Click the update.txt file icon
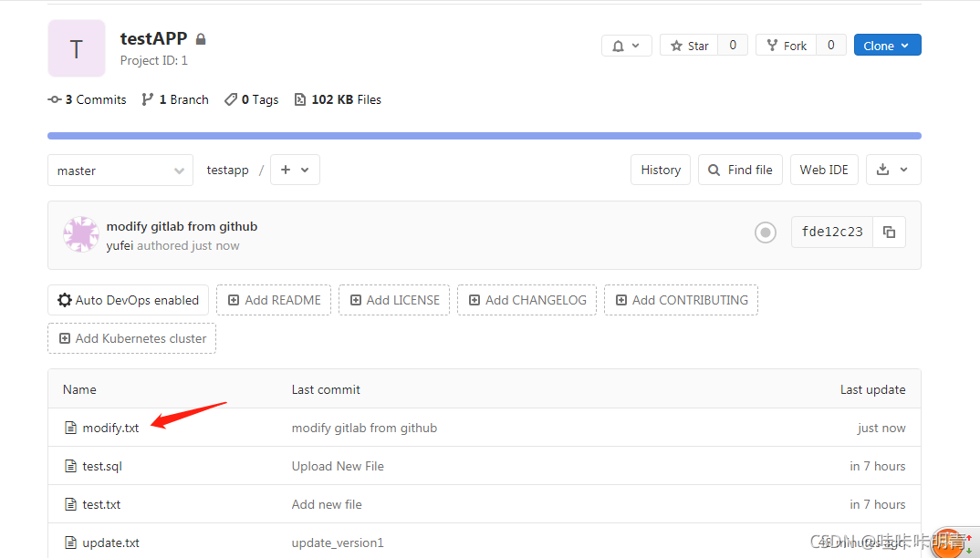The width and height of the screenshot is (980, 558). point(70,542)
